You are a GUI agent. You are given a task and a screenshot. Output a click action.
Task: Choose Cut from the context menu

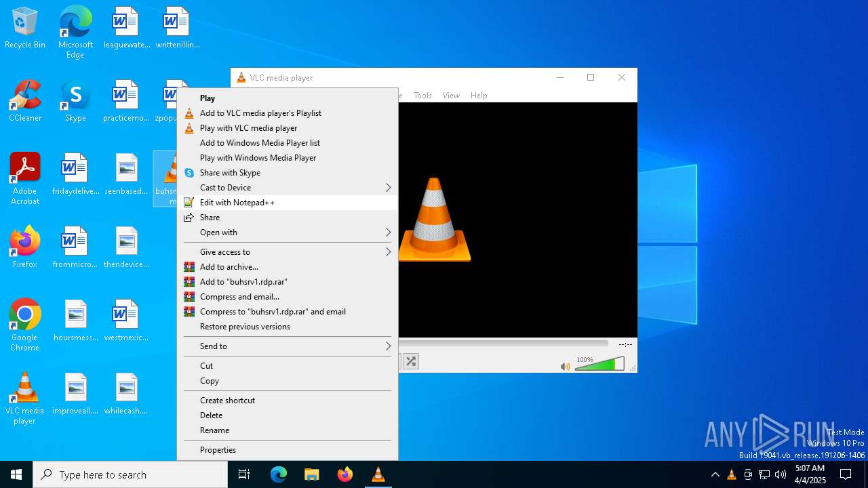(x=288, y=366)
